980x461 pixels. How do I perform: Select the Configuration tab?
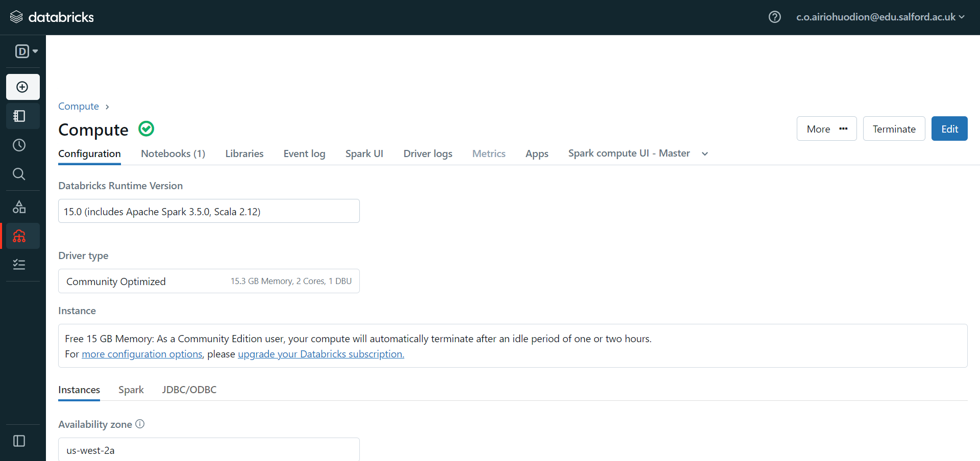(89, 153)
